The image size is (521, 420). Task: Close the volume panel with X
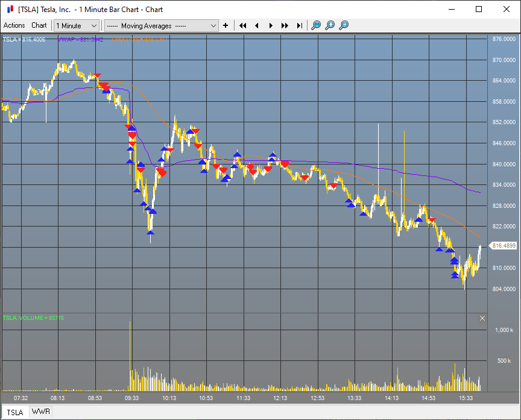(482, 318)
